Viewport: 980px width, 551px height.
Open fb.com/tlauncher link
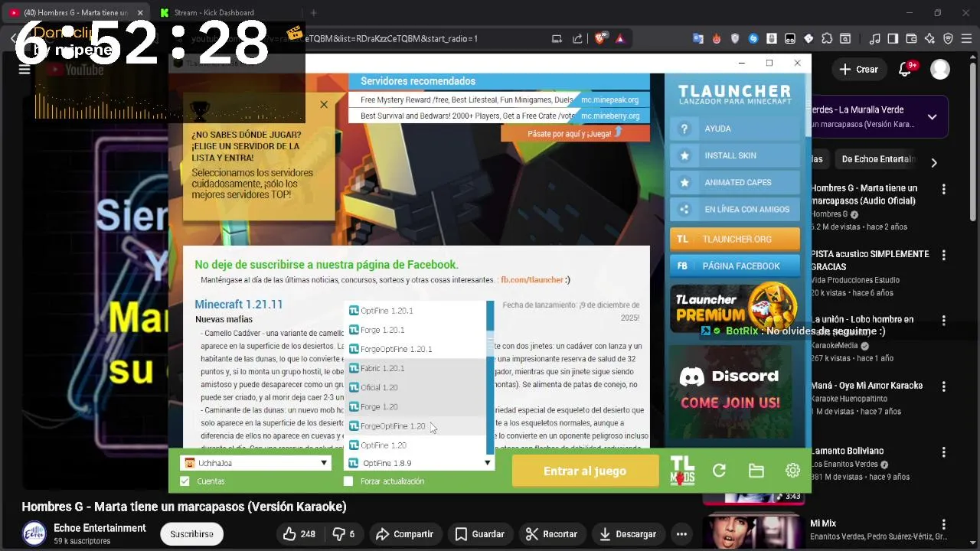coord(531,280)
